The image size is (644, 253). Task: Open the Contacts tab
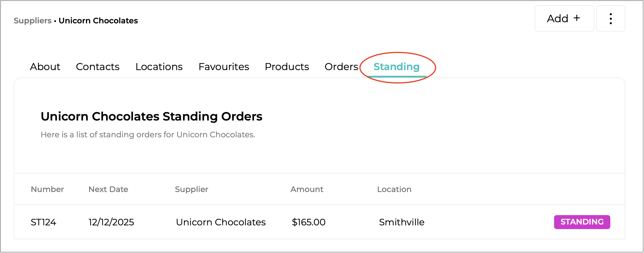click(98, 67)
